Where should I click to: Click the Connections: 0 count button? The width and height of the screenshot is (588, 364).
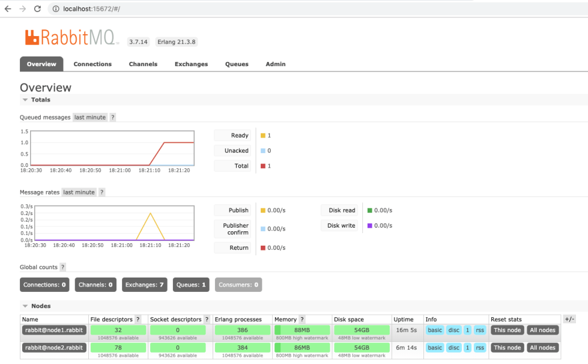pyautogui.click(x=44, y=285)
